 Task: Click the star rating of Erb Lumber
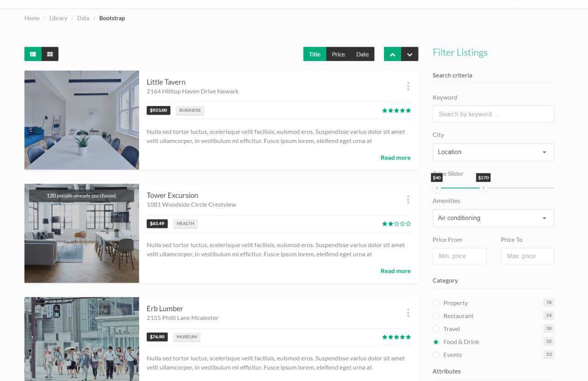coord(396,337)
